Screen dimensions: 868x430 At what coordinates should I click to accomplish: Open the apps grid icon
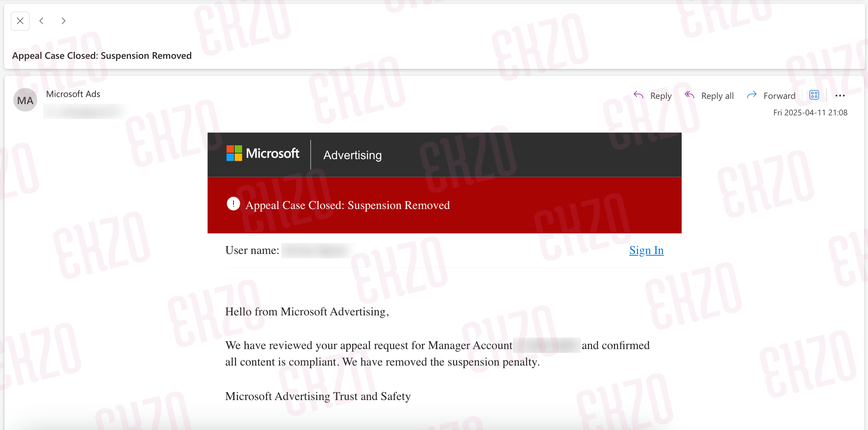click(x=814, y=95)
